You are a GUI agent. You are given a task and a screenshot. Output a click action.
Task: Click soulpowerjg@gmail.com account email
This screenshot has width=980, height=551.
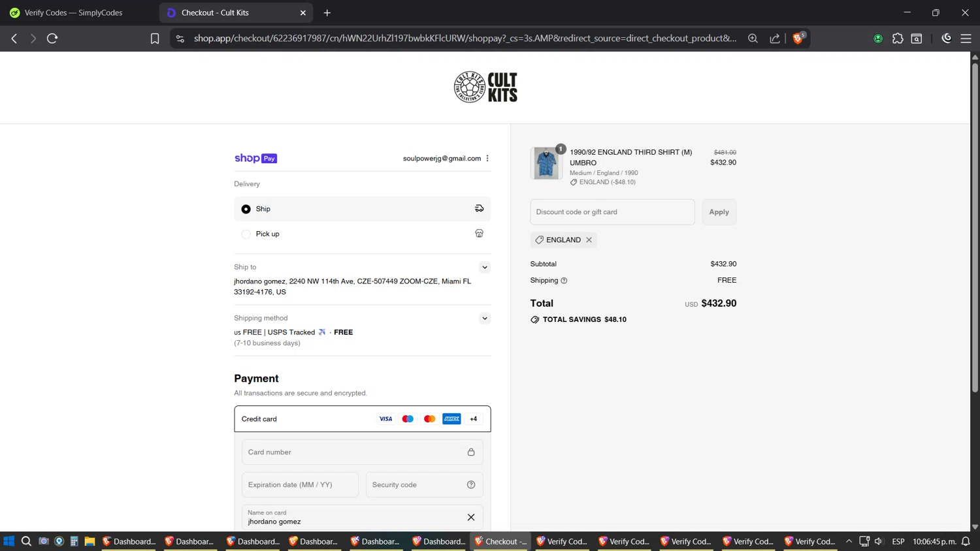442,159
